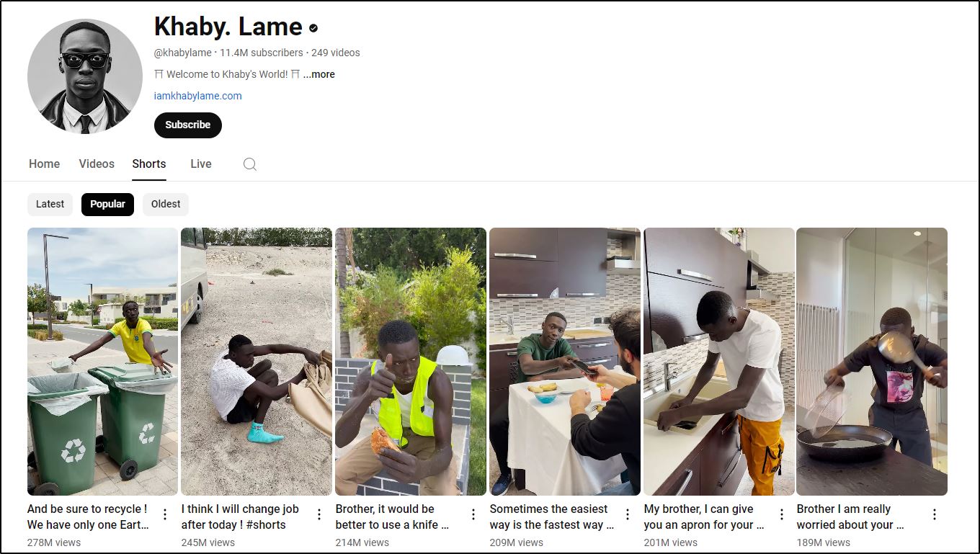Open three-dot menu for change job short
This screenshot has width=980, height=554.
point(319,514)
